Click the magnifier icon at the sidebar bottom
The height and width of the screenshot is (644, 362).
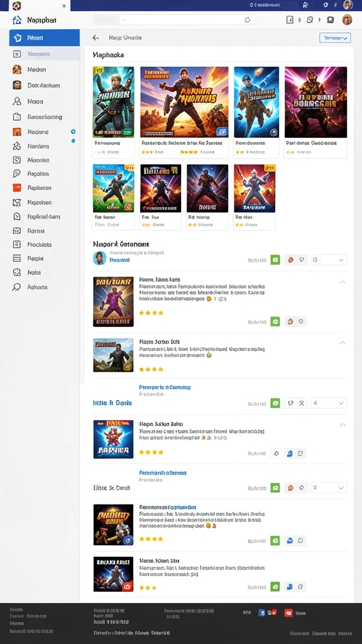click(16, 287)
